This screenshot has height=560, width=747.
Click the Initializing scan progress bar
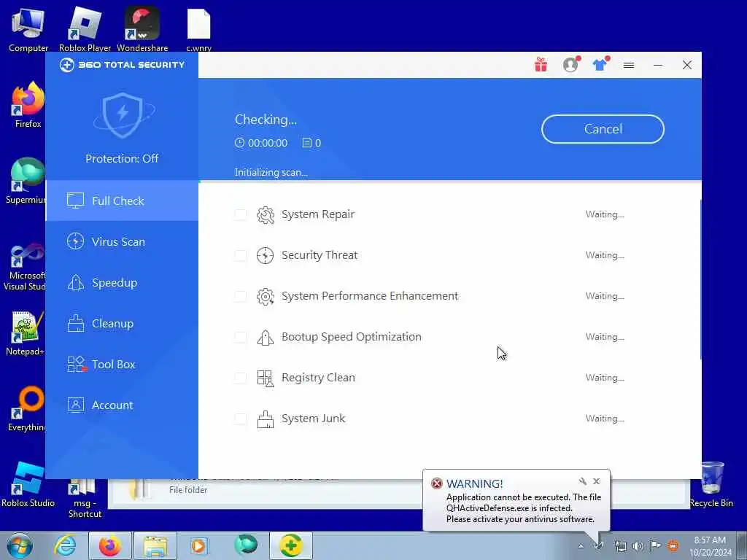[x=449, y=182]
